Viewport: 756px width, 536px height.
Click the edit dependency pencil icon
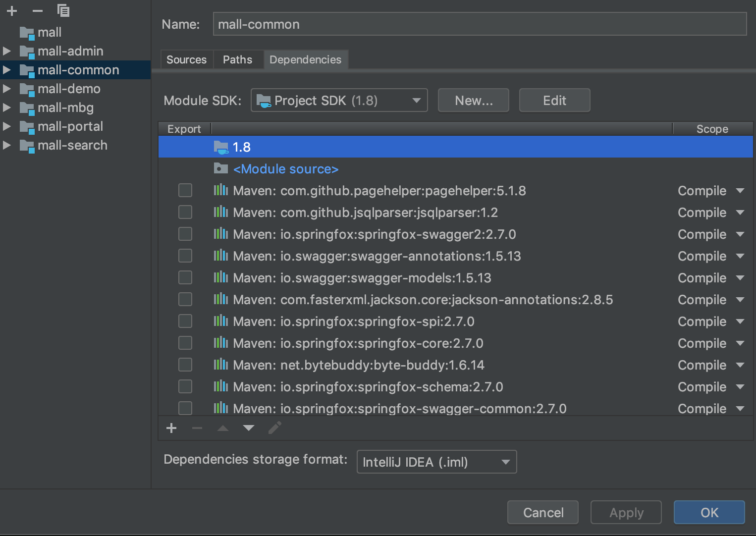[x=275, y=428]
